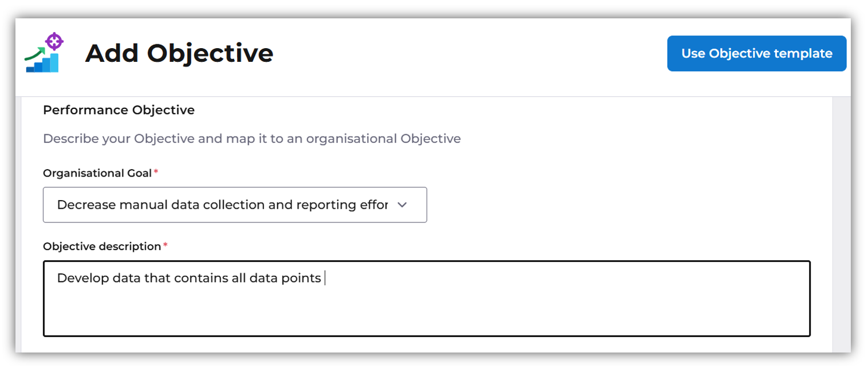Open the Organisational Goal dropdown
The height and width of the screenshot is (372, 868).
point(235,205)
